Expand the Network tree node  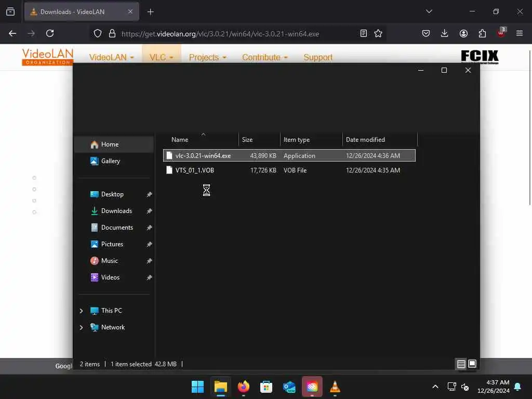click(81, 327)
